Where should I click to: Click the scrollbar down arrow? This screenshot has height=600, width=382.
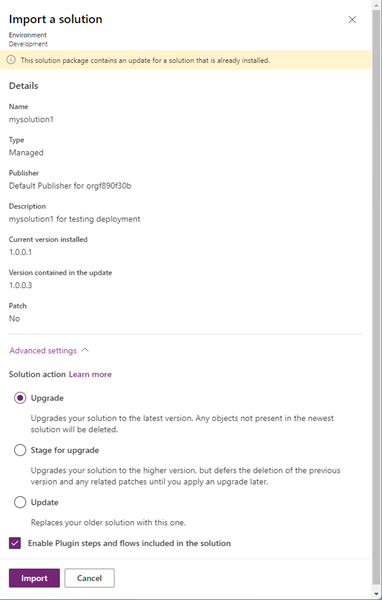click(x=377, y=594)
